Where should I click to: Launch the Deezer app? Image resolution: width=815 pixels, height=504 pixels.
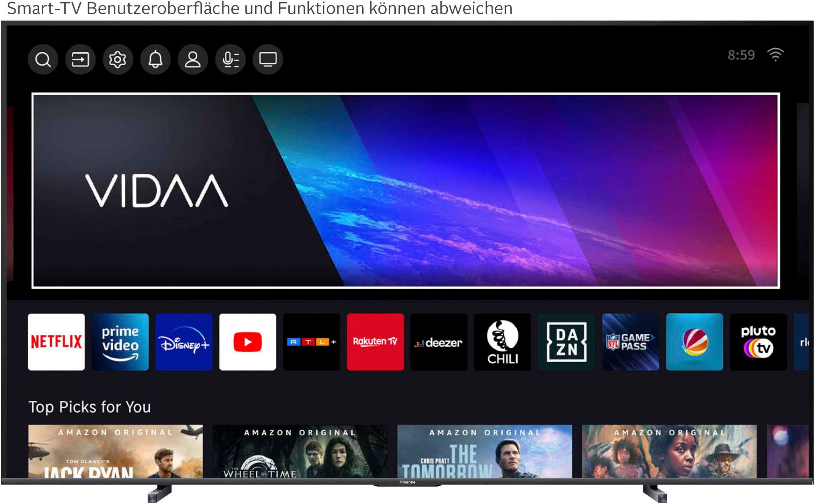[x=439, y=342]
